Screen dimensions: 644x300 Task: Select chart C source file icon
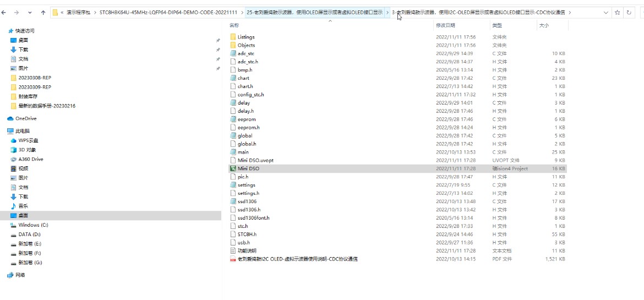coord(233,78)
